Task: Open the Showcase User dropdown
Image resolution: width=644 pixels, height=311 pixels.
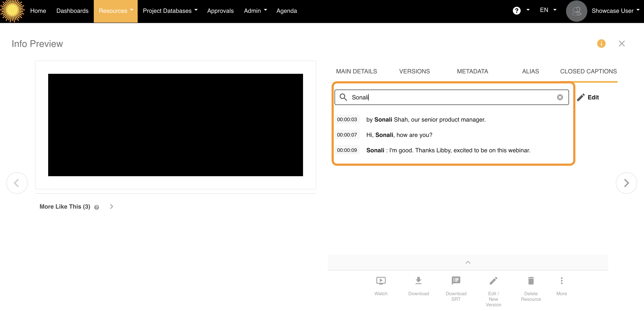Action: [x=615, y=11]
